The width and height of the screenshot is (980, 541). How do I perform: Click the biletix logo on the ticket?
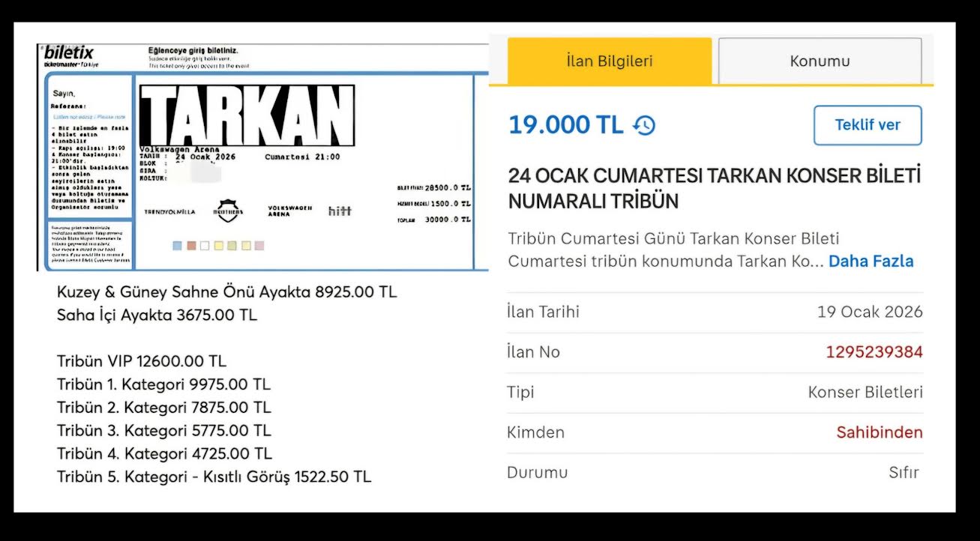point(69,54)
